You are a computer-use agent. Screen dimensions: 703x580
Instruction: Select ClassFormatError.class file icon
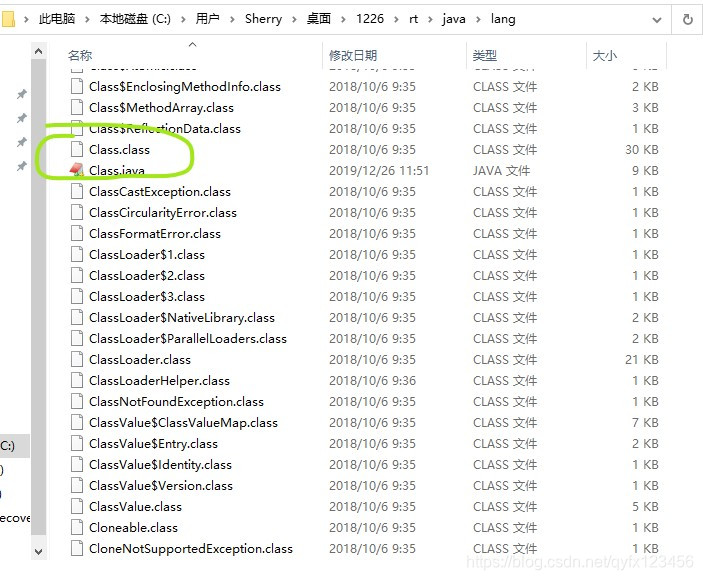(x=77, y=234)
